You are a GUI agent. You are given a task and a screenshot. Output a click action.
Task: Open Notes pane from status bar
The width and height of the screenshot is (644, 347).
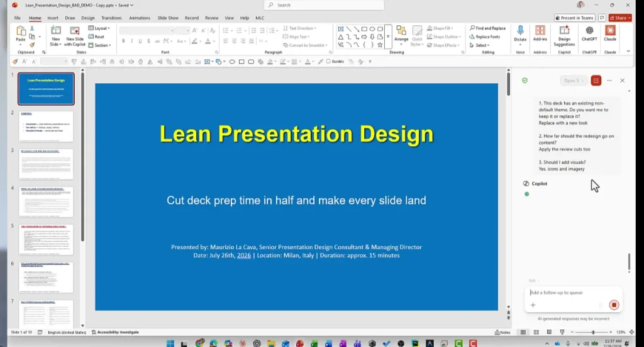[502, 332]
